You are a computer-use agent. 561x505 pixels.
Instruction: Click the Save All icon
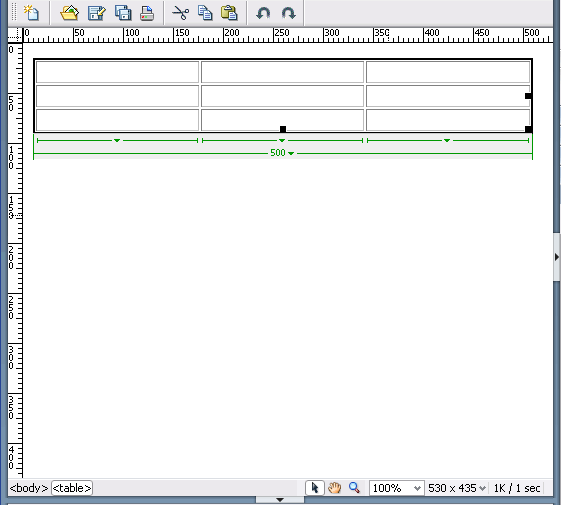click(x=123, y=13)
